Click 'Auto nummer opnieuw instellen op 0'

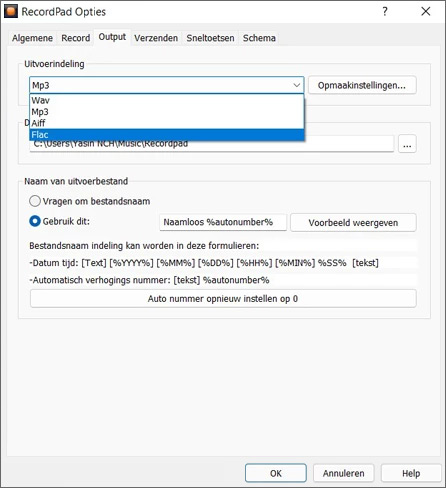[223, 299]
